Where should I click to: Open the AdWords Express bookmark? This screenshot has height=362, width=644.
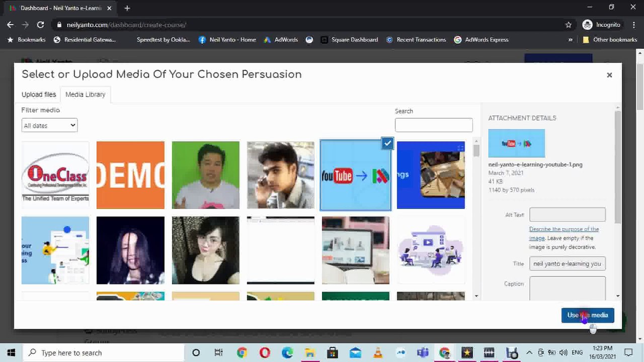(481, 40)
